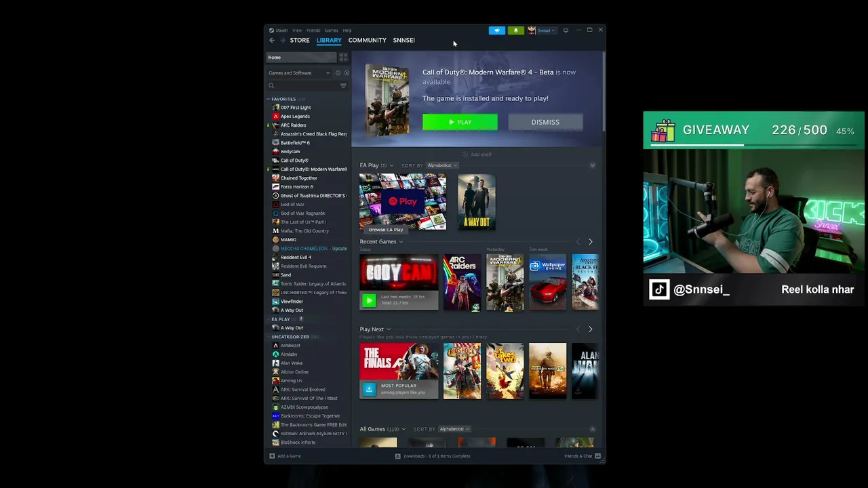The width and height of the screenshot is (868, 488).
Task: Play Call of Duty Modern Warfare 4 Beta
Action: 460,122
